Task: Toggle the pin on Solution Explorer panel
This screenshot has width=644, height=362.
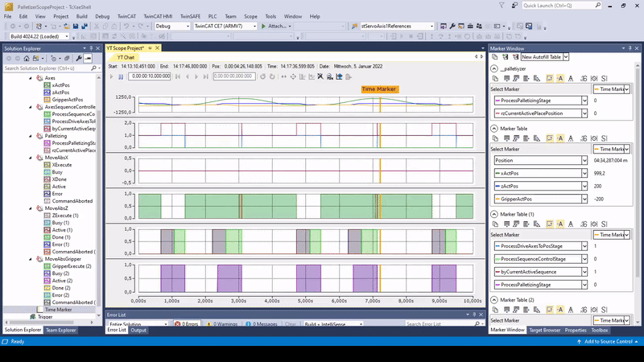Action: coord(91,48)
